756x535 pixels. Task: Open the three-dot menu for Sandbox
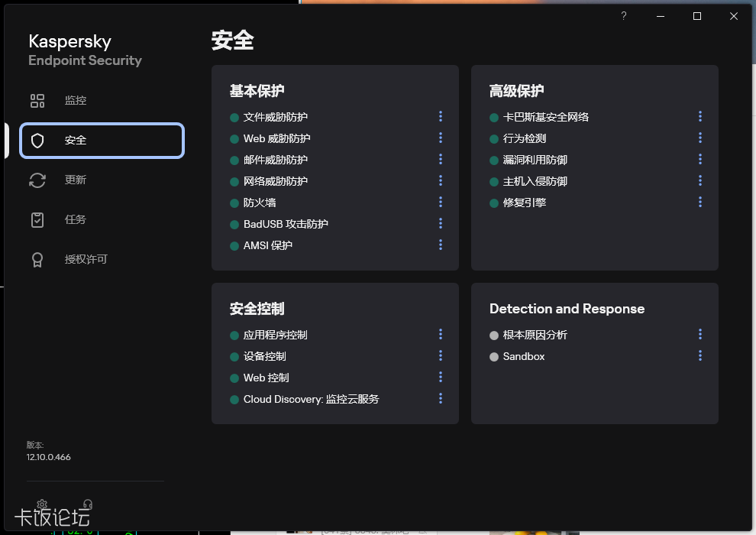click(x=700, y=355)
